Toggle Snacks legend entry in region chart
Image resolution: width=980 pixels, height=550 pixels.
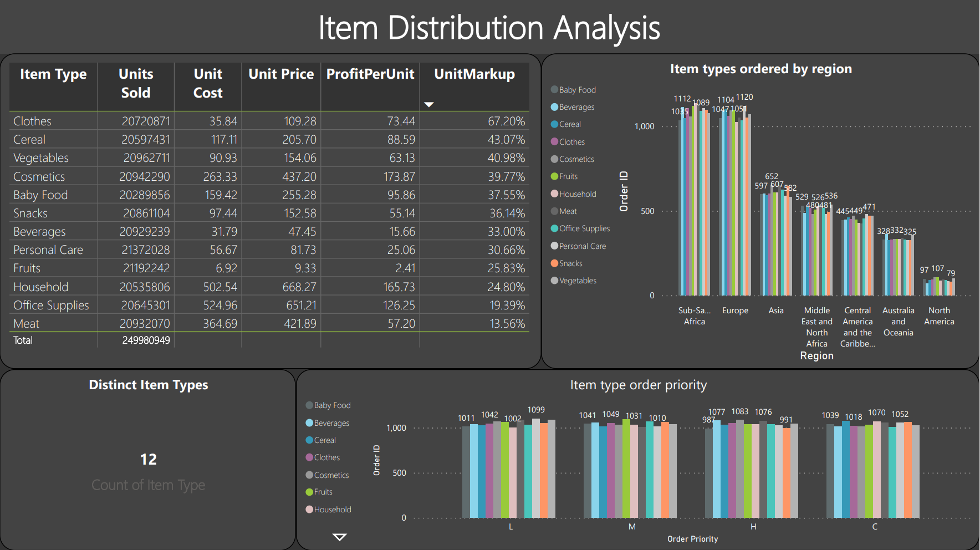click(553, 263)
